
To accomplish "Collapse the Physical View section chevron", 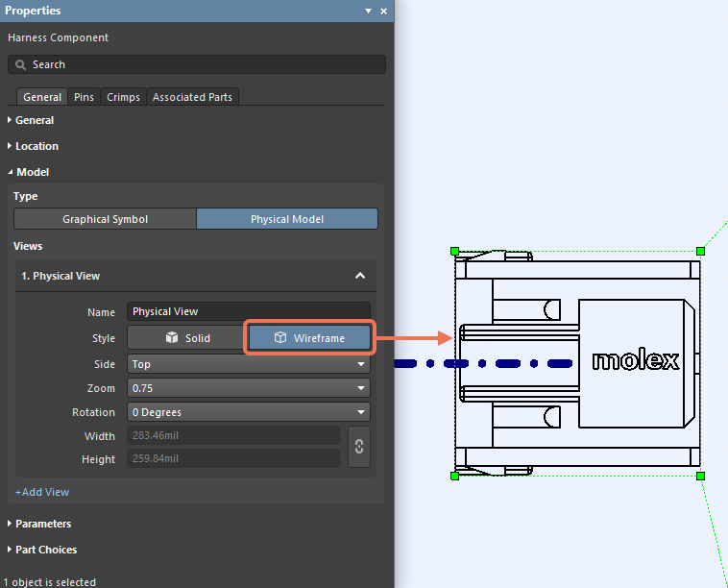I will pos(360,276).
